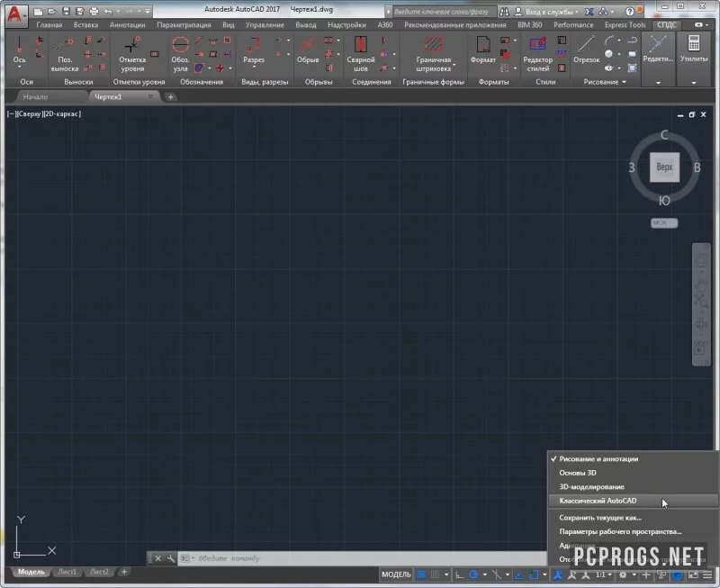Toggle snap mode dotted grid in status bar
This screenshot has height=588, width=720.
tap(435, 574)
